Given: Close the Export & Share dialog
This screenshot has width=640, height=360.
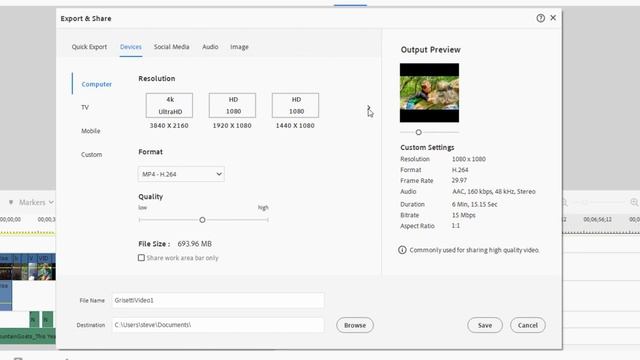Looking at the screenshot, I should [x=553, y=18].
